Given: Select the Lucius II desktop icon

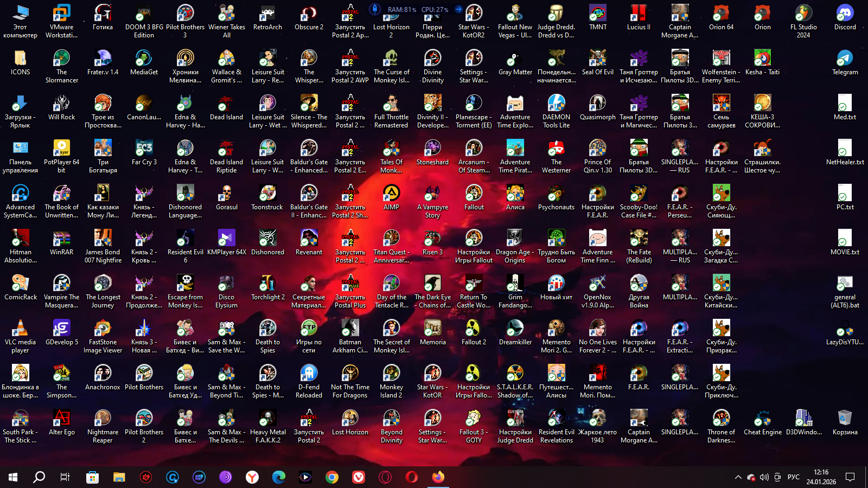Looking at the screenshot, I should pyautogui.click(x=639, y=17).
